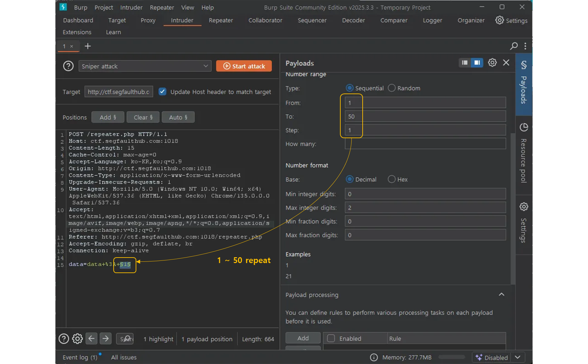Click the search magnifier icon in tab bar

(x=514, y=46)
